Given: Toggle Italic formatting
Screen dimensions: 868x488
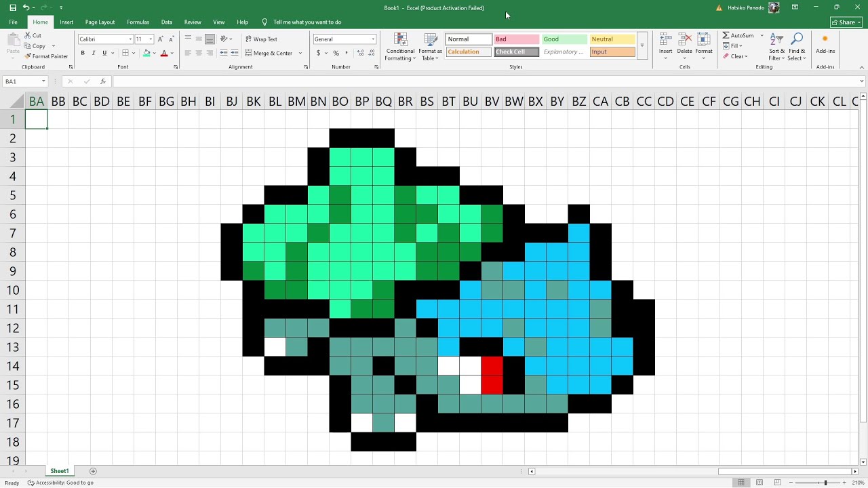Looking at the screenshot, I should 94,53.
